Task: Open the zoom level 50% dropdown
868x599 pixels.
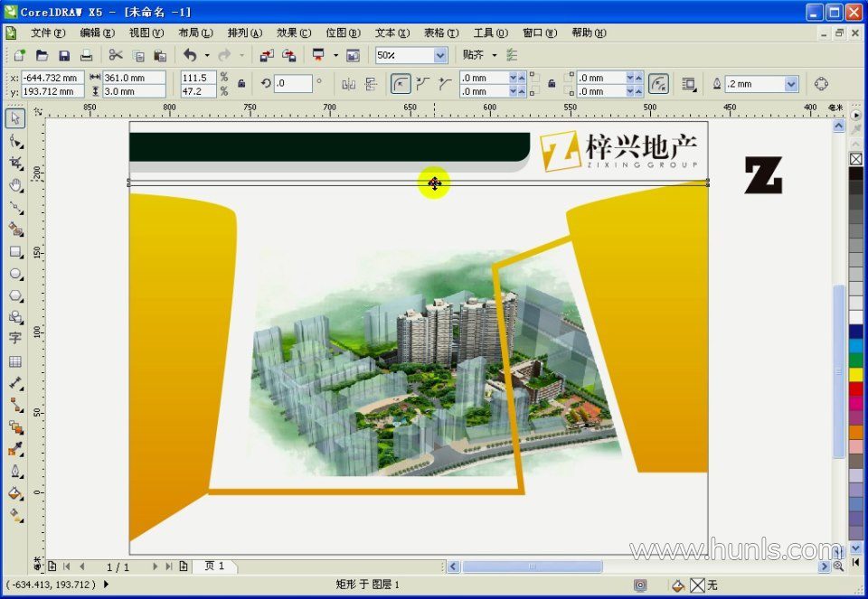Action: (440, 55)
